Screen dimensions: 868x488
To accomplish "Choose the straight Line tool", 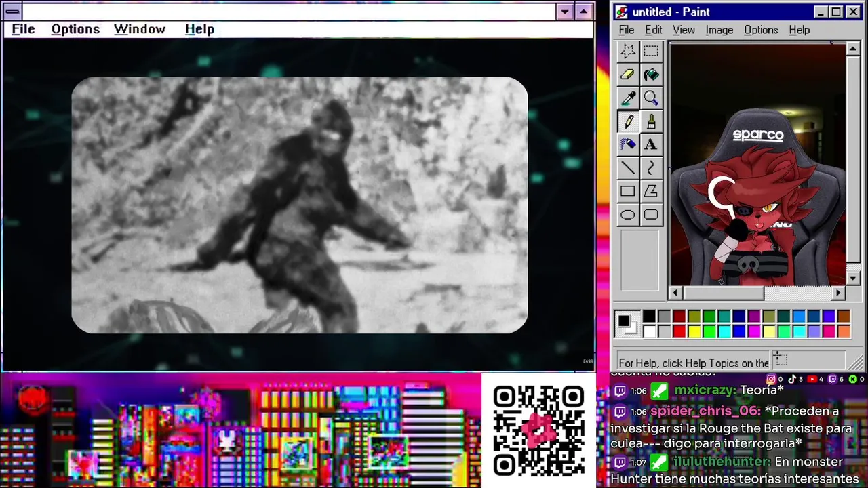I will tap(628, 167).
